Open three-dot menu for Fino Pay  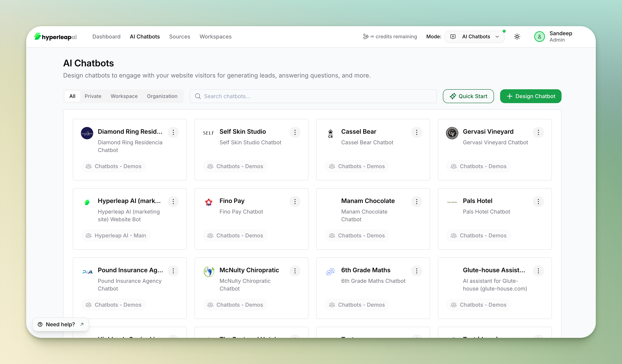click(295, 202)
